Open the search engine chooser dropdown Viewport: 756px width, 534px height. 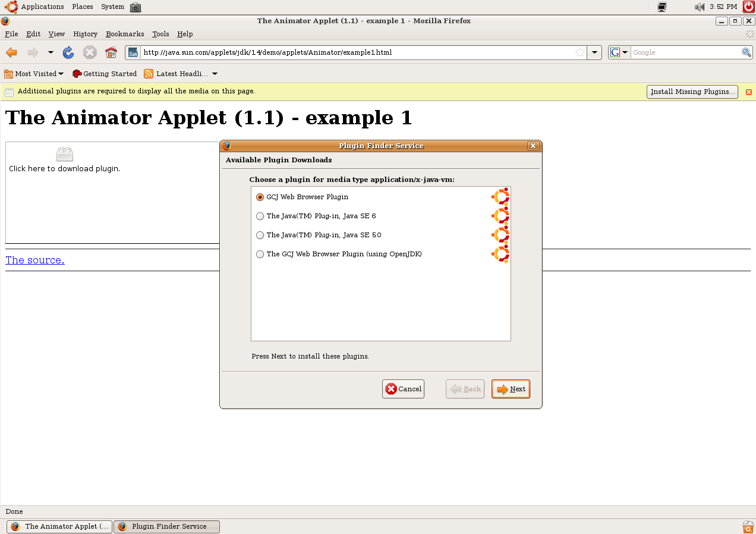(625, 52)
